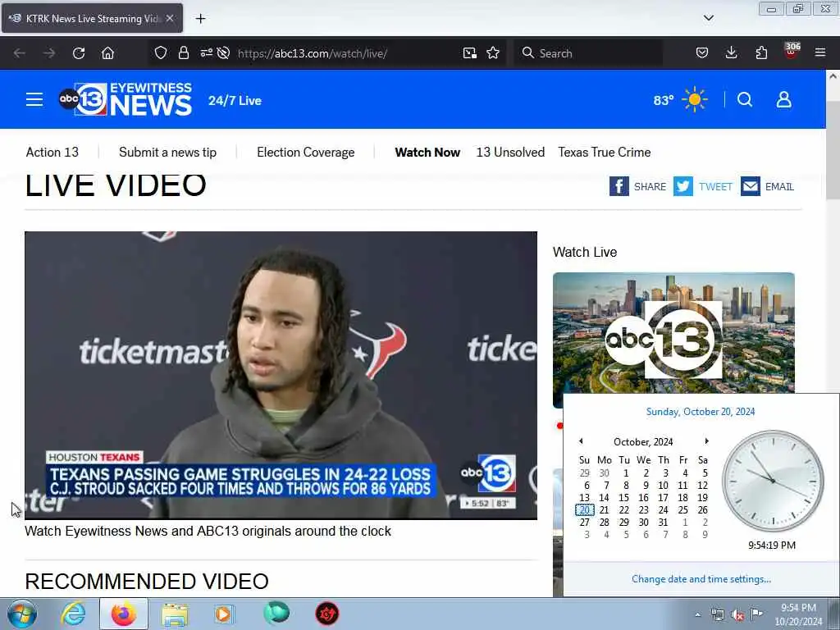Click the live video player
Image resolution: width=840 pixels, height=630 pixels.
click(x=281, y=375)
